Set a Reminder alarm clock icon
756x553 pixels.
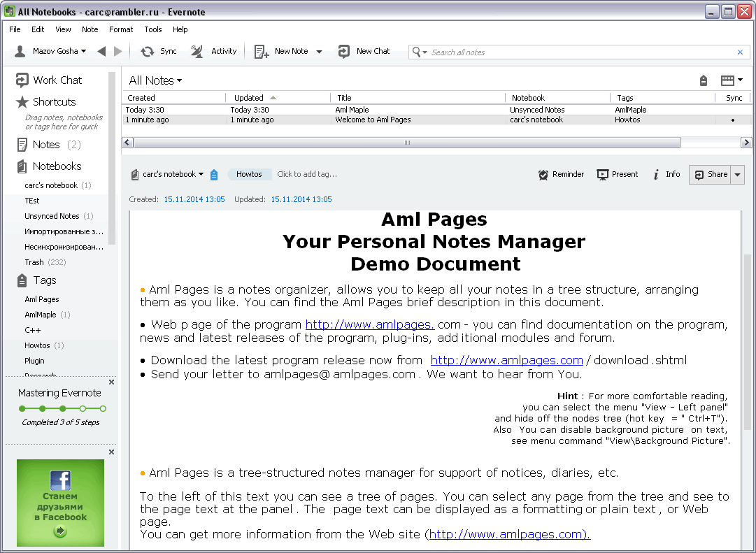click(543, 175)
